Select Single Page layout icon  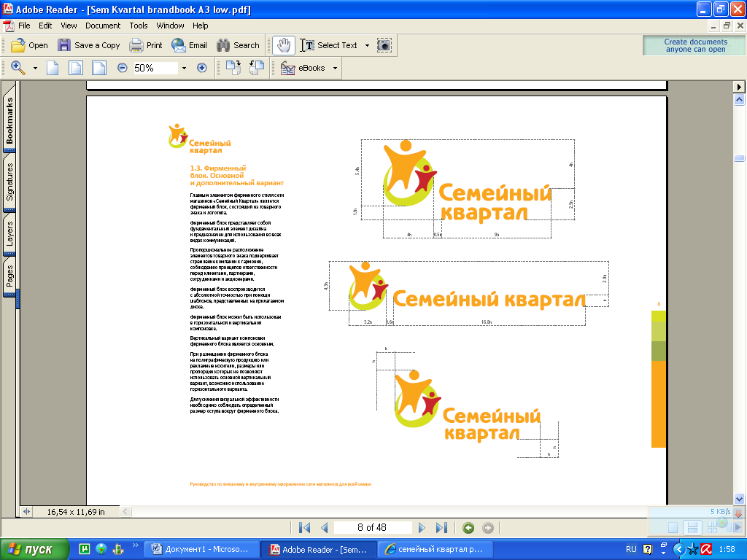(x=672, y=527)
